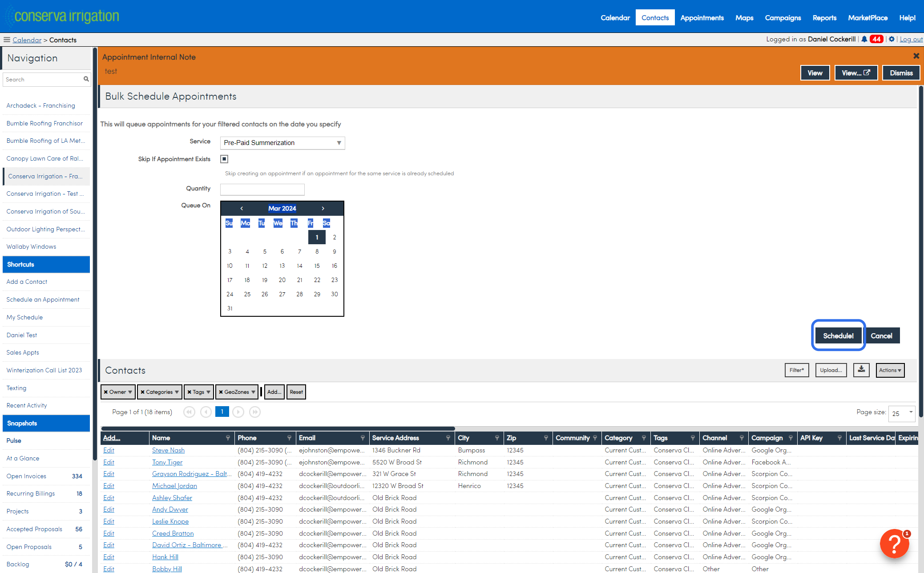
Task: Click the Filter* button
Action: click(x=796, y=370)
